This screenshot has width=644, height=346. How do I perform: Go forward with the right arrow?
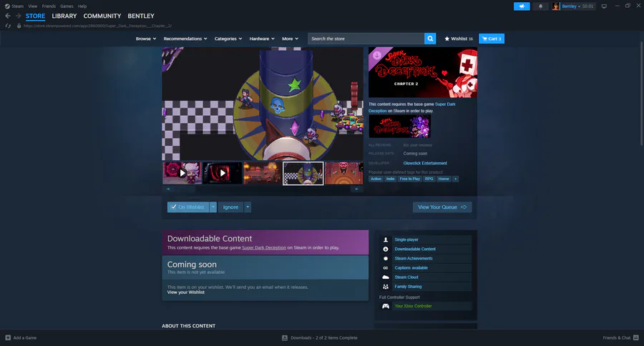pyautogui.click(x=18, y=16)
